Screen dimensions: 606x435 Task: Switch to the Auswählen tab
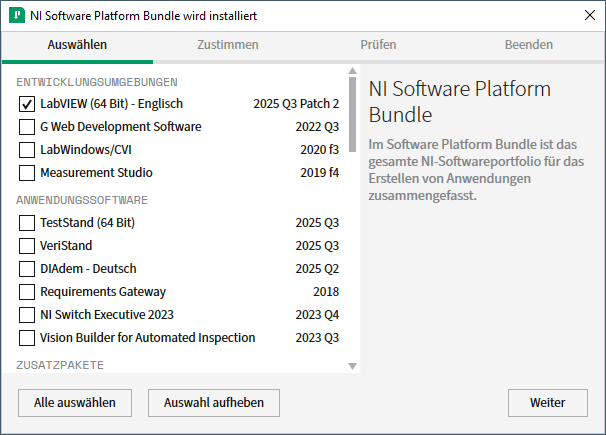(x=77, y=45)
